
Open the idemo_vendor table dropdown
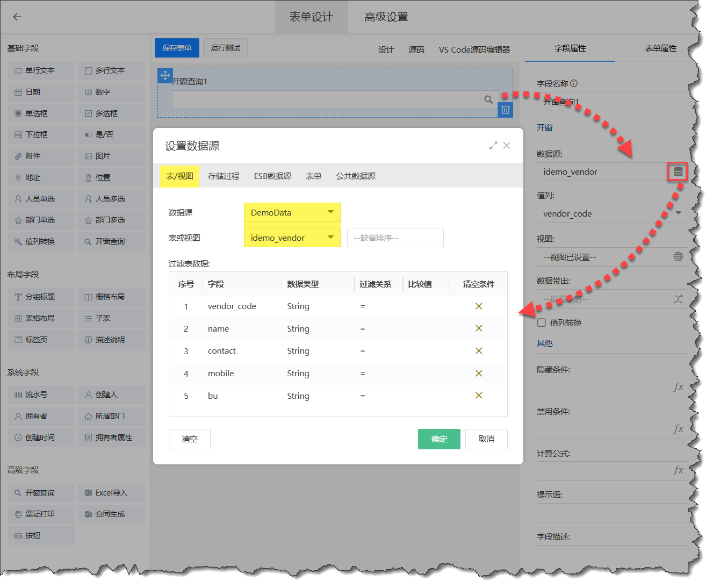[292, 237]
